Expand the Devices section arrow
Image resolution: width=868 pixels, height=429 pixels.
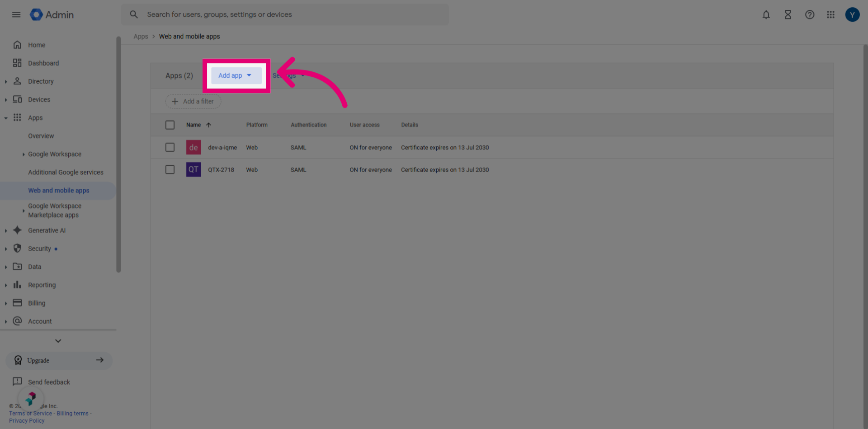pyautogui.click(x=6, y=100)
